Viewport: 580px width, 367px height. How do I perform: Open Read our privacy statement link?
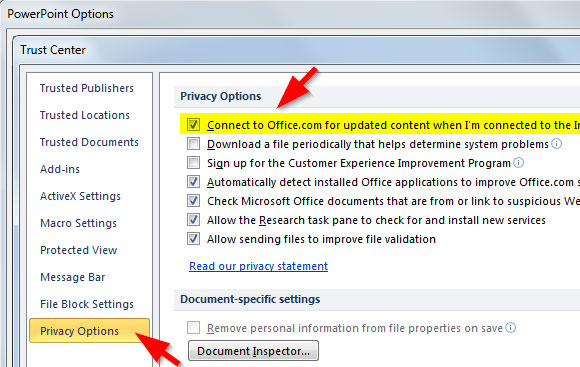(259, 266)
